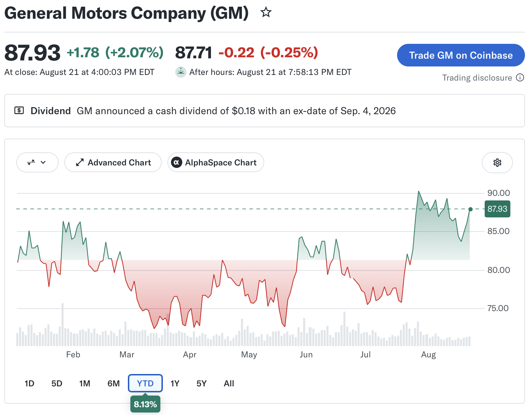Screen dimensions: 532x415
Task: Open chart settings gear icon
Action: click(x=497, y=163)
